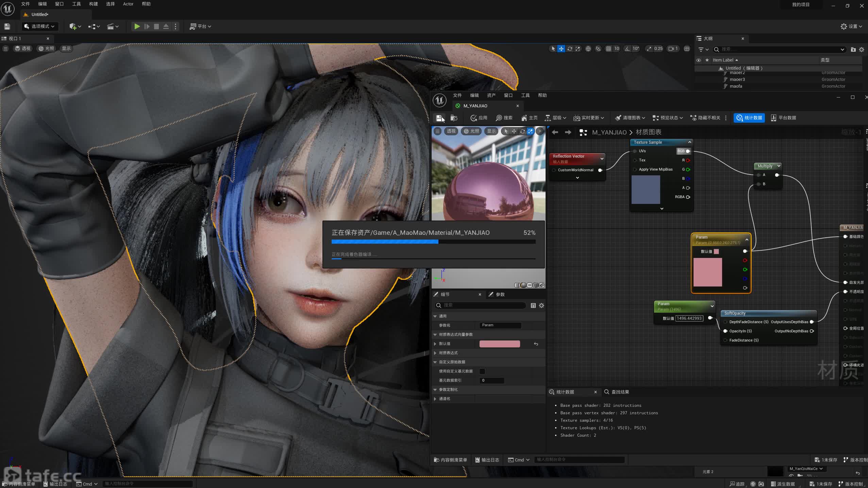
Task: Open rotation snap value 10°
Action: click(636, 49)
